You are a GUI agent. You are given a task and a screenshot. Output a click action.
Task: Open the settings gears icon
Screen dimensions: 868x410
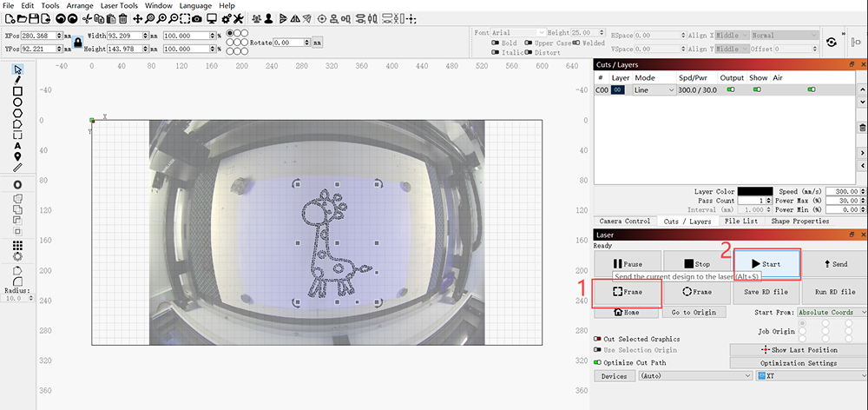[226, 18]
